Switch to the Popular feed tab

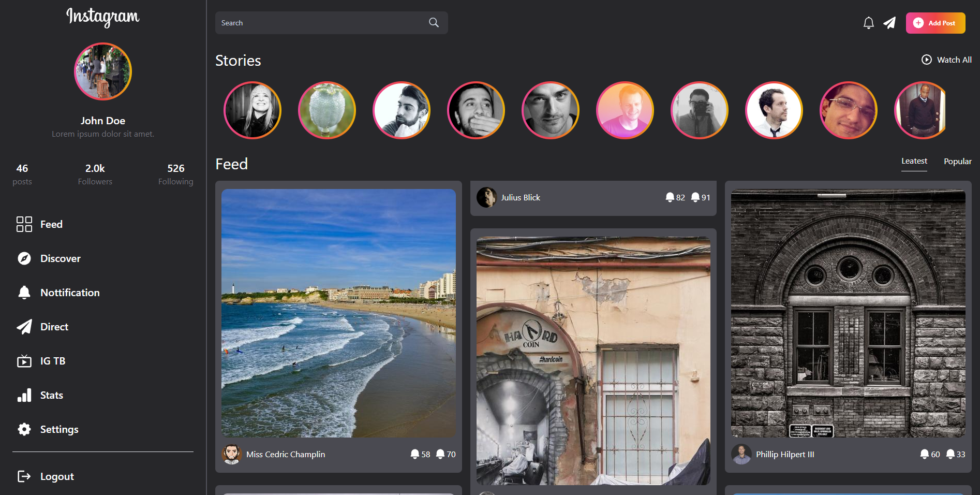point(958,161)
